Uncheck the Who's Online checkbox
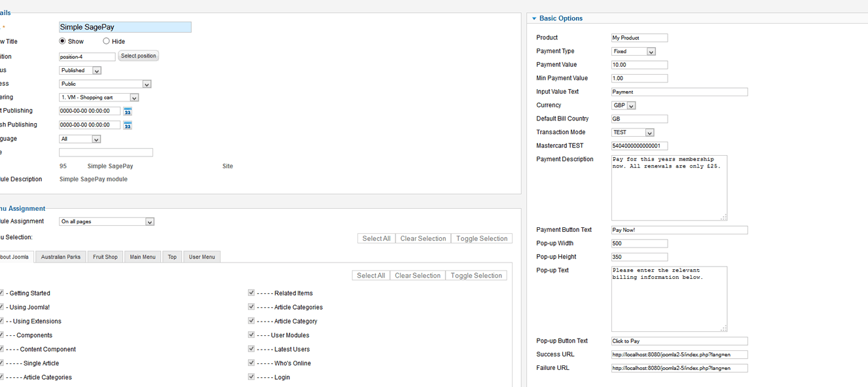 [251, 363]
